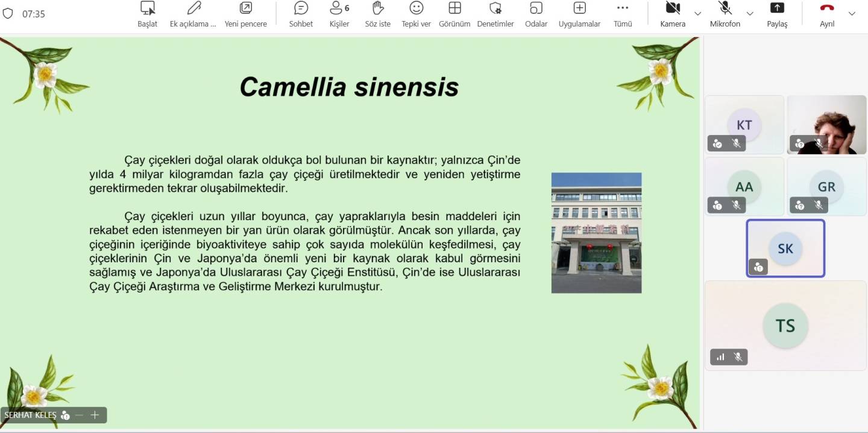Click signal strength icon on TS tile
868x433 pixels.
coord(720,357)
